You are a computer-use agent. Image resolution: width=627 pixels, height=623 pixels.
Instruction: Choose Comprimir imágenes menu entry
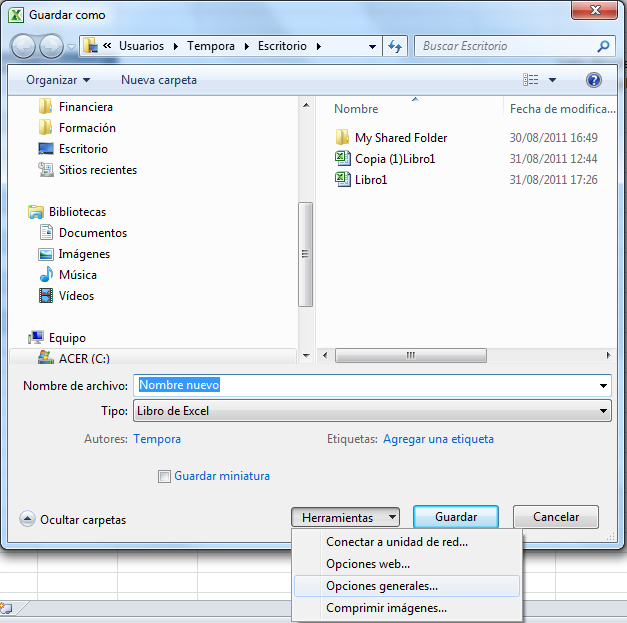[407, 608]
